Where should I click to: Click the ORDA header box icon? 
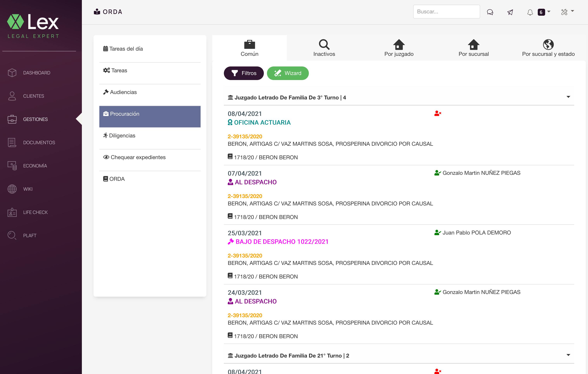97,12
